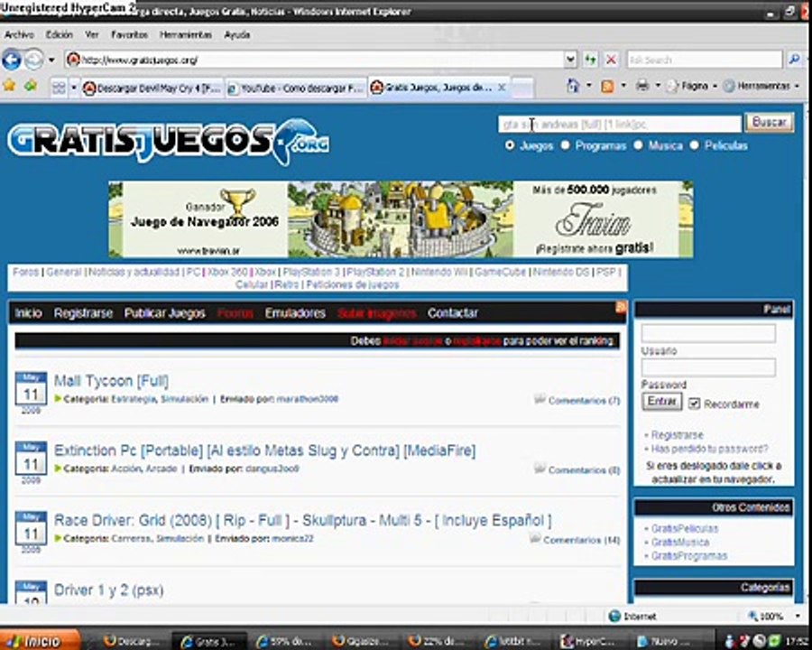Open the Edición menu

[x=59, y=34]
